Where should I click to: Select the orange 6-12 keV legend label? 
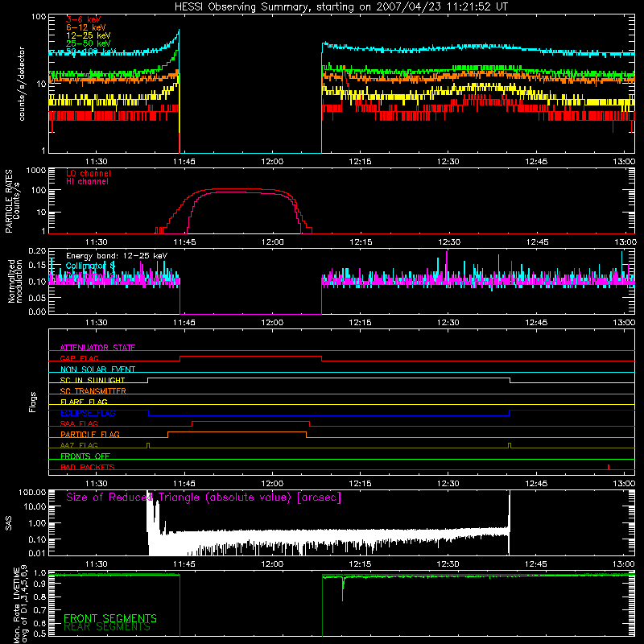point(86,27)
